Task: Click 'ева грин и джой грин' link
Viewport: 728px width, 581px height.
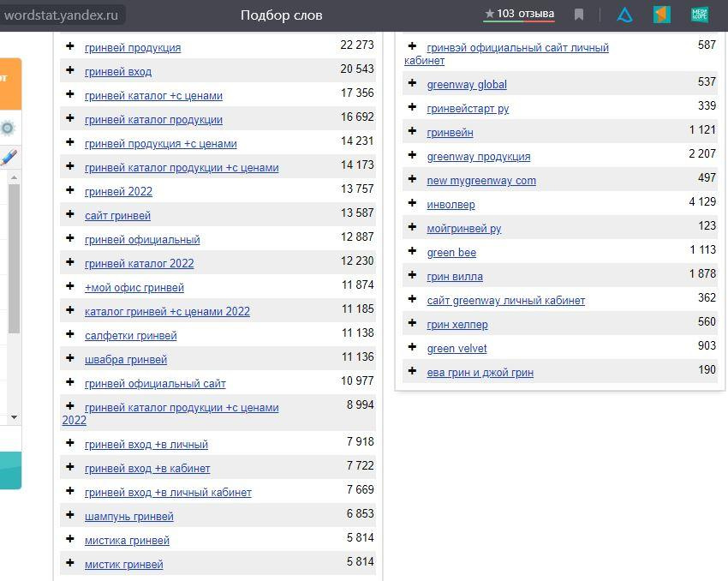Action: (480, 372)
